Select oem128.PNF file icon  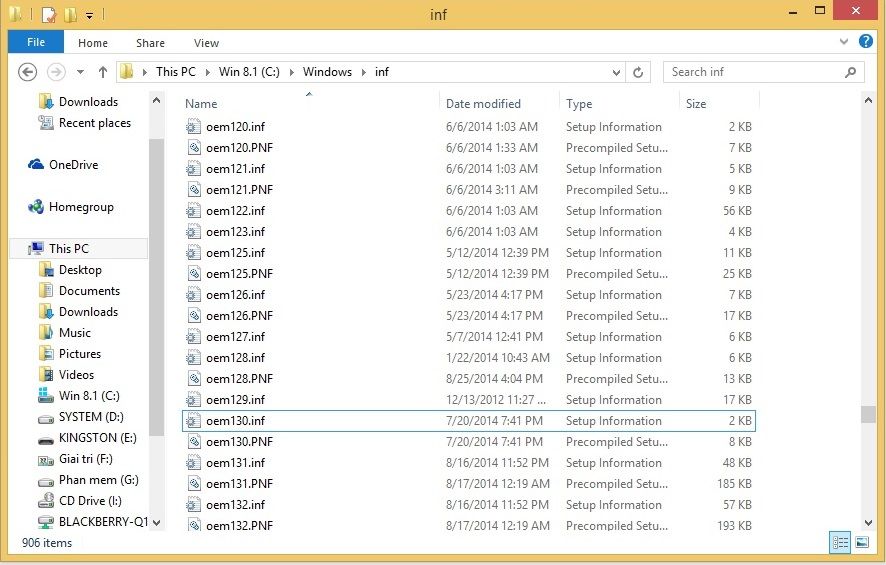click(x=193, y=379)
